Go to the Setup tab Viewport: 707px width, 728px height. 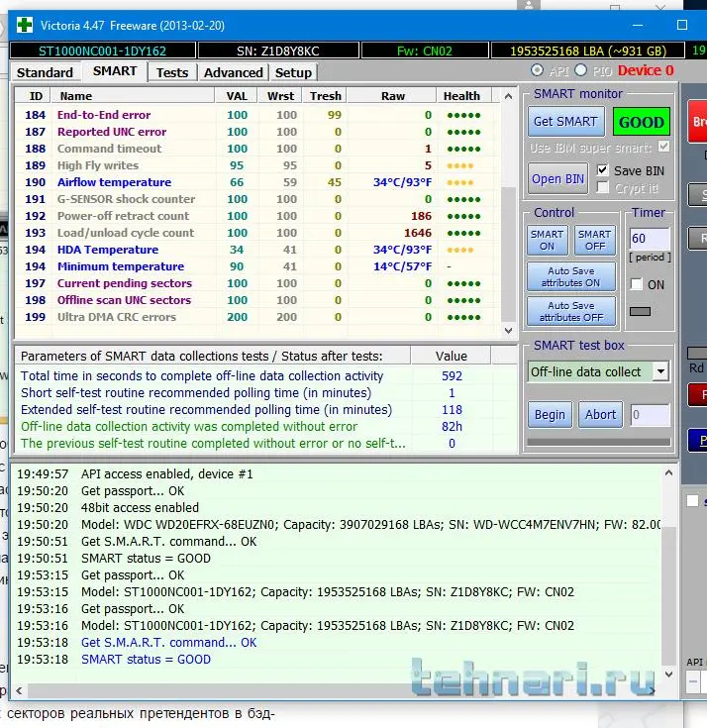point(293,73)
